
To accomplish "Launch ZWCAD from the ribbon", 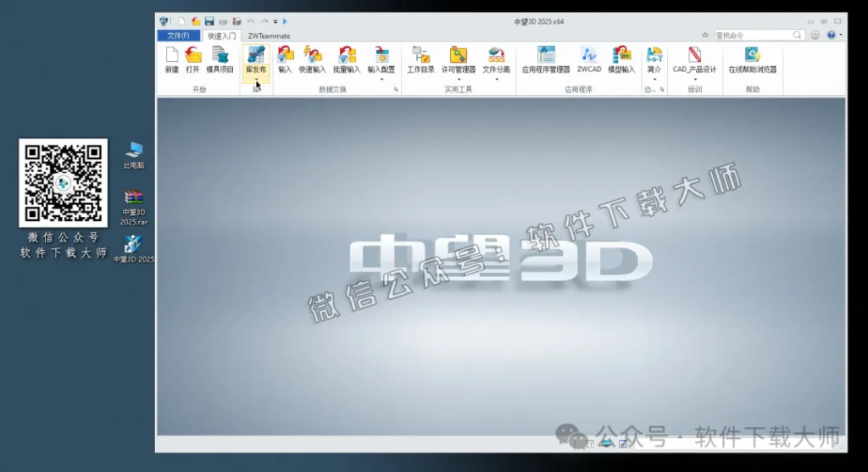I will click(588, 55).
